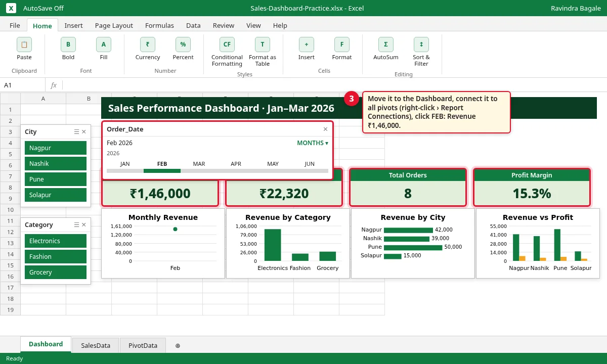Screen dimensions: 607x364
Task: Click into the formula bar
Action: tap(334, 85)
